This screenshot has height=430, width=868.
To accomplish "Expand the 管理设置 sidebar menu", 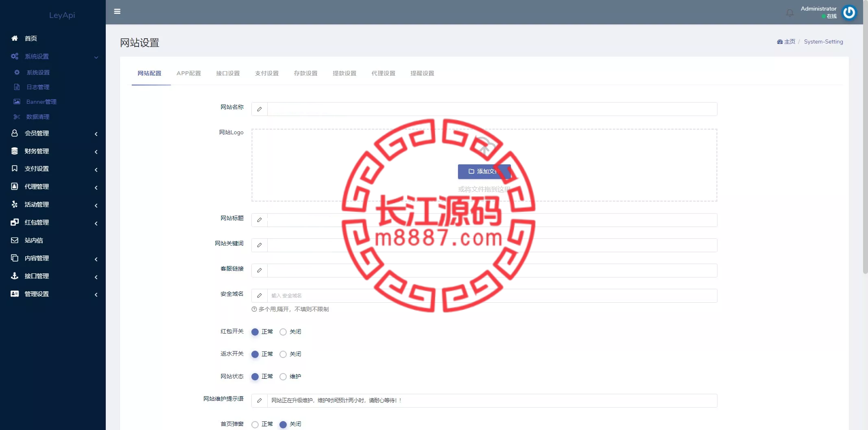I will point(96,295).
